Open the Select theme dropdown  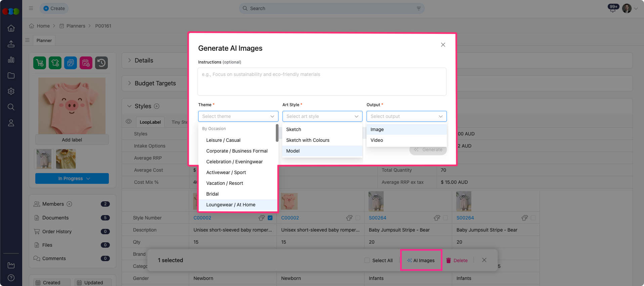[238, 116]
